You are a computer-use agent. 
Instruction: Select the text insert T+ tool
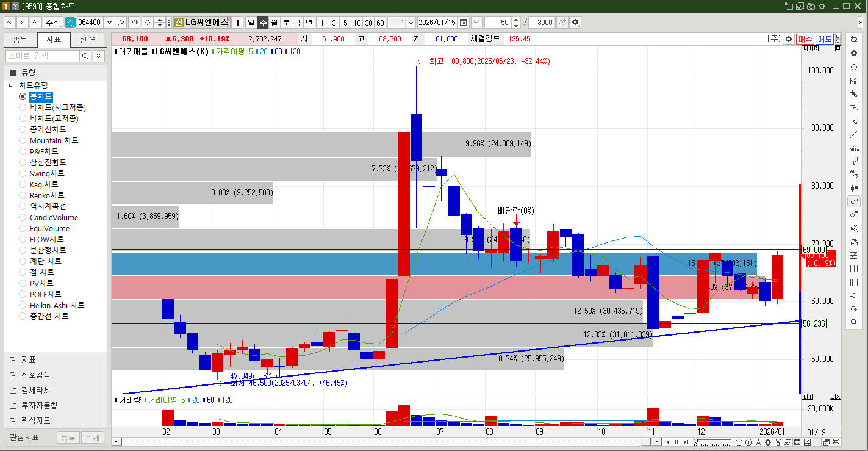click(x=854, y=162)
